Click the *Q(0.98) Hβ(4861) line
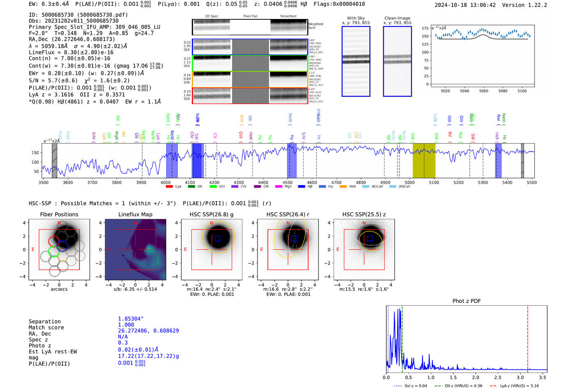The width and height of the screenshot is (576, 392). click(95, 102)
